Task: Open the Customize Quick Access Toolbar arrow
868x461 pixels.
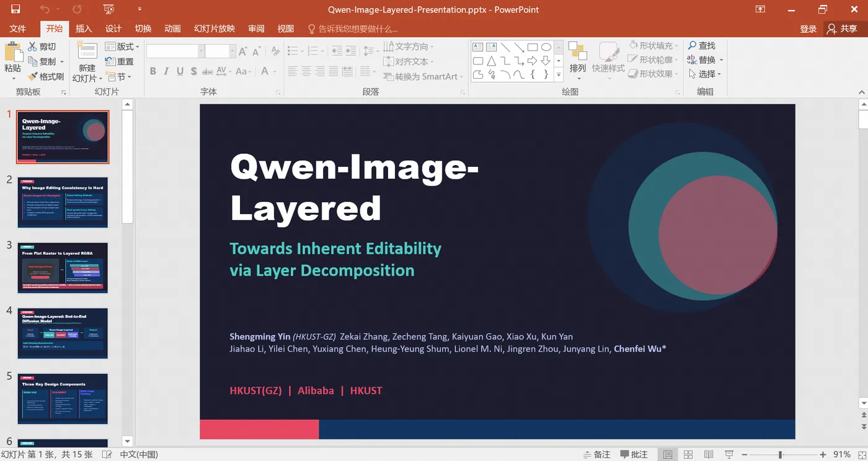Action: coord(139,9)
